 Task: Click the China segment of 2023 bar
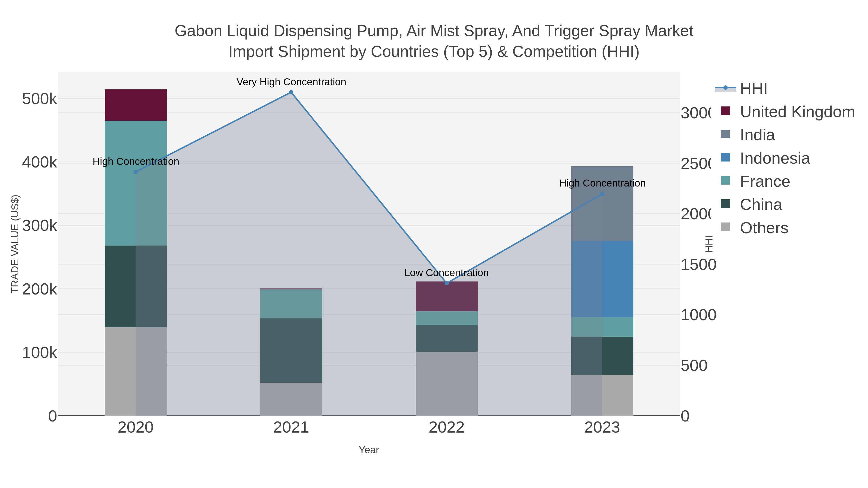[603, 356]
